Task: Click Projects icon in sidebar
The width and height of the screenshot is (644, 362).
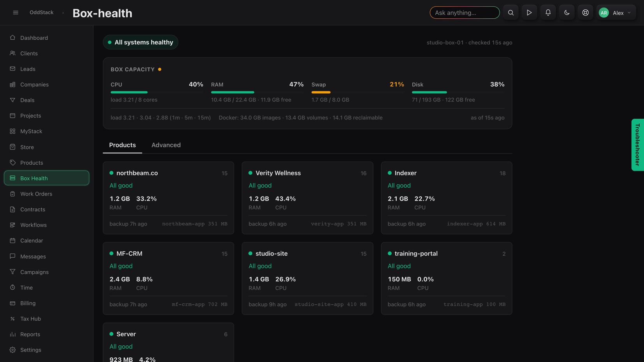Action: (x=12, y=116)
